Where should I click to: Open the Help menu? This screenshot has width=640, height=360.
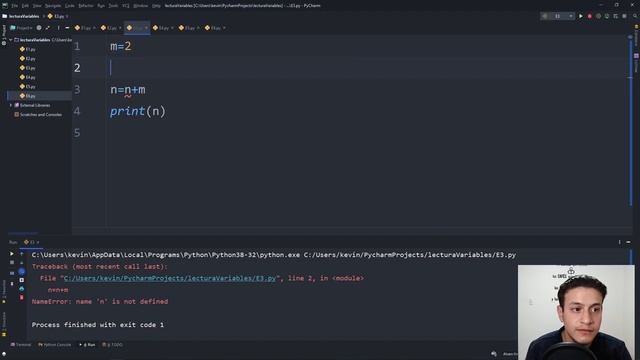(x=156, y=6)
